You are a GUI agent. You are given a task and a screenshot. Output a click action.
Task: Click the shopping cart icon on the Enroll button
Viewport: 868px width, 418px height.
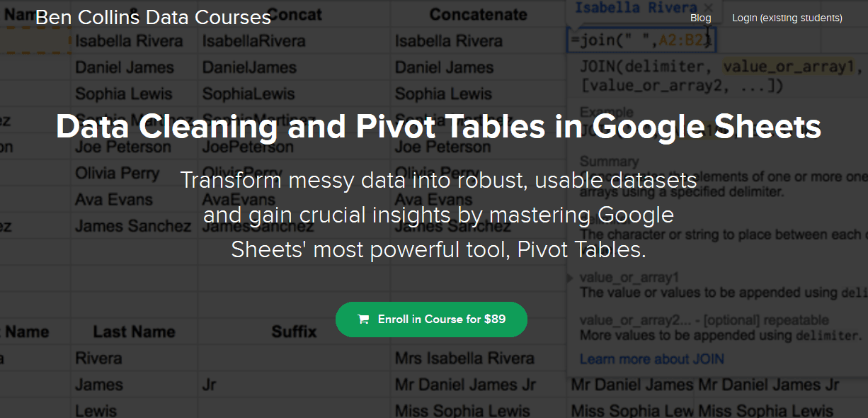click(363, 320)
